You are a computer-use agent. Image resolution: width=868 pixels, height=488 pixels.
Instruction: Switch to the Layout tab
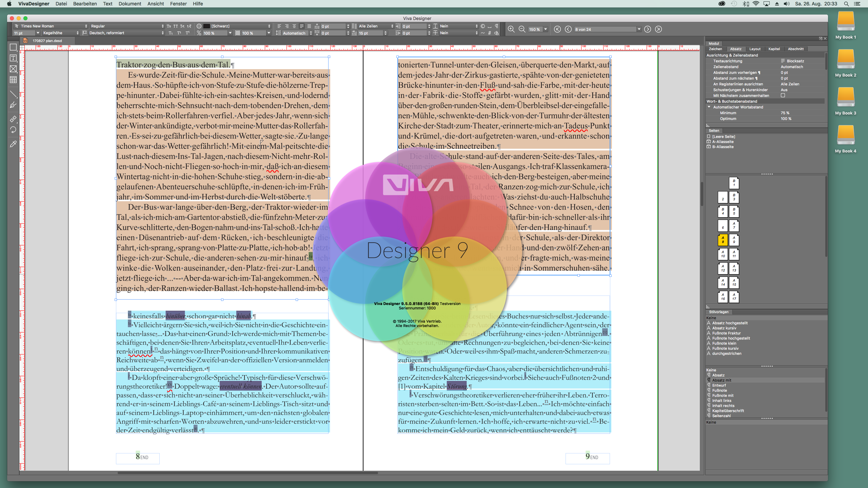tap(755, 49)
